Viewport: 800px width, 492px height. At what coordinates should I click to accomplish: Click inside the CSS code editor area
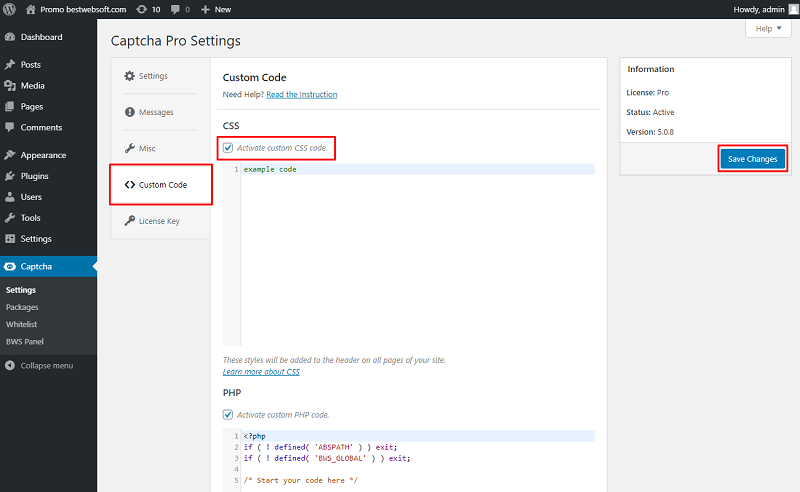(x=418, y=255)
